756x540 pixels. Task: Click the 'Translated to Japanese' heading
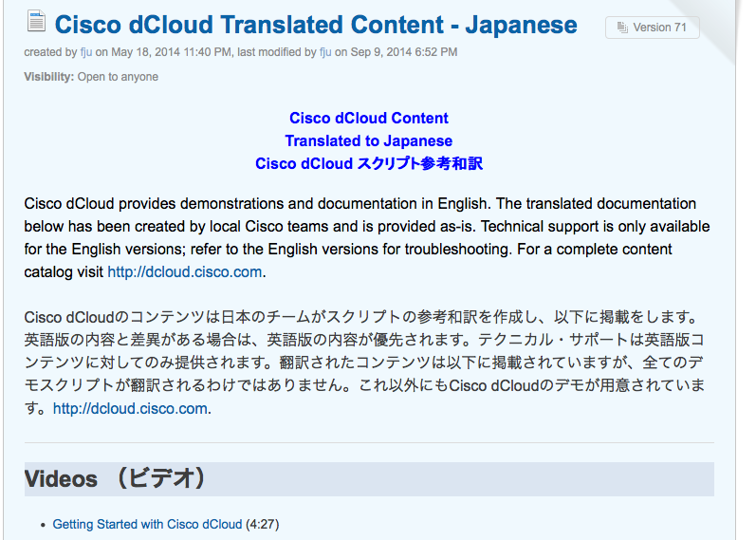tap(369, 141)
